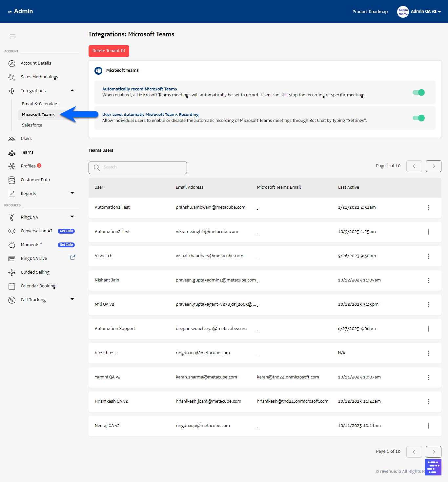Click the Teams Users search field

click(138, 167)
